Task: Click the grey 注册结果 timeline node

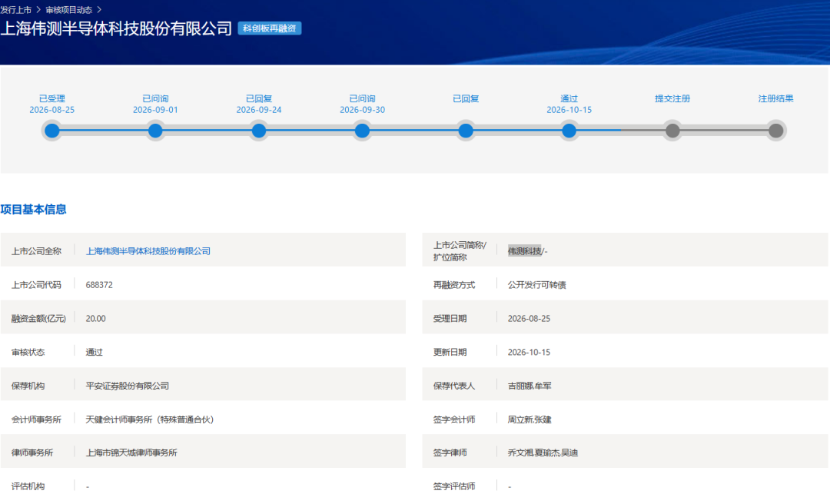Action: (x=776, y=131)
